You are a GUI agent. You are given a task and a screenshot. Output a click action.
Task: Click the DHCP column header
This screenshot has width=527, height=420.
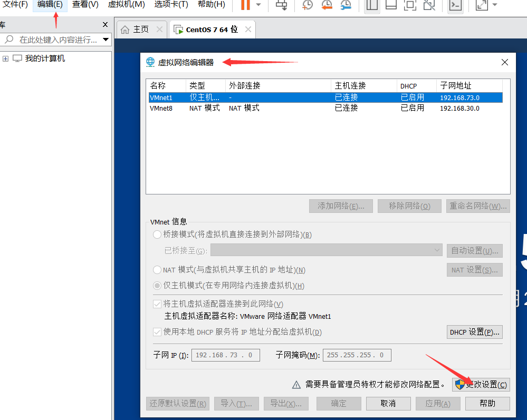click(x=417, y=85)
